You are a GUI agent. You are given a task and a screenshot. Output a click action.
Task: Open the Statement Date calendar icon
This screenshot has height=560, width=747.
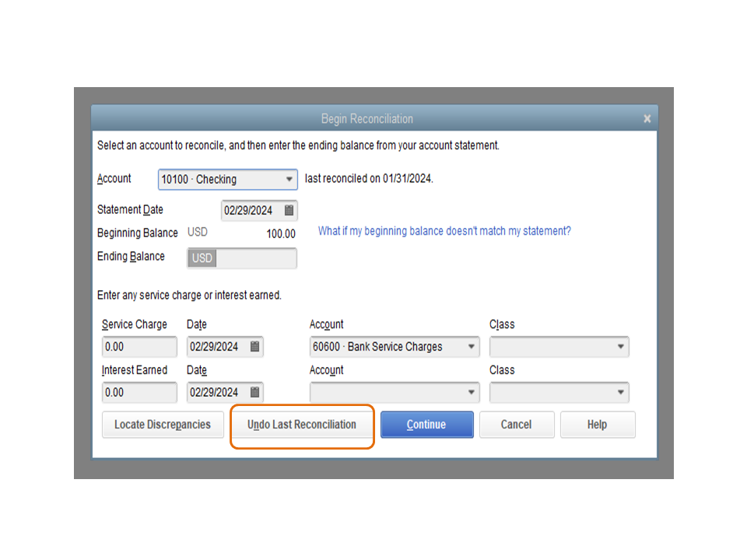(x=289, y=211)
